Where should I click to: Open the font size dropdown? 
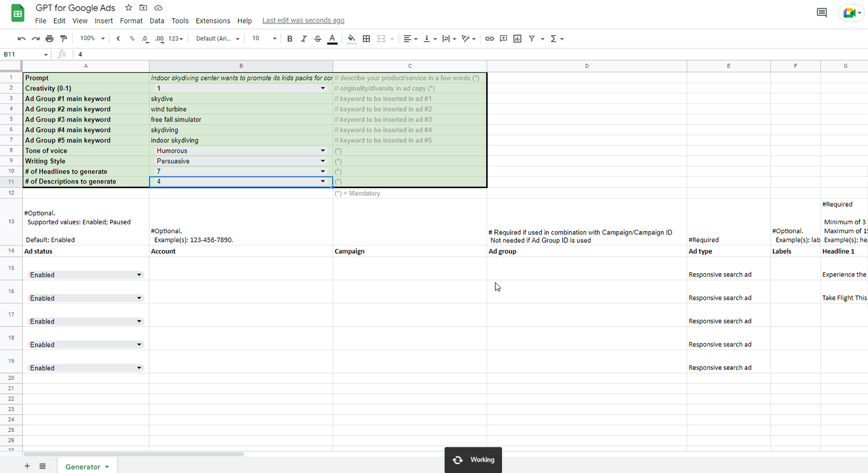coord(264,39)
